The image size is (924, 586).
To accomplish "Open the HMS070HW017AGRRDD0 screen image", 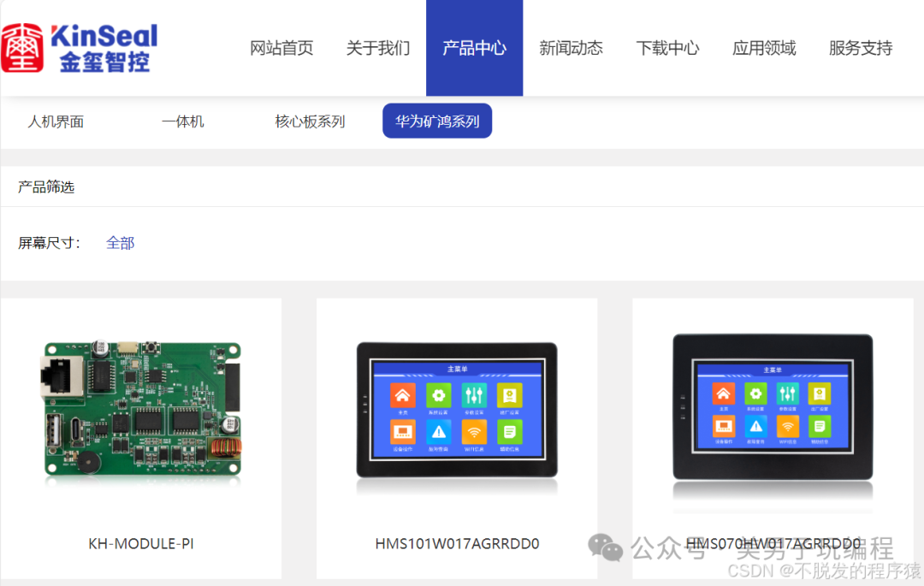I will 773,407.
